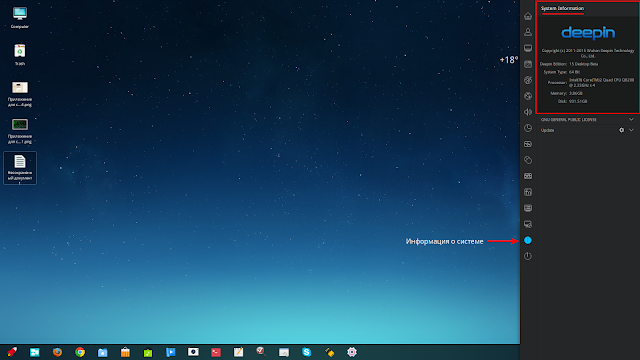Select the highlighted text document on desktop
This screenshot has height=360, width=640.
20,168
